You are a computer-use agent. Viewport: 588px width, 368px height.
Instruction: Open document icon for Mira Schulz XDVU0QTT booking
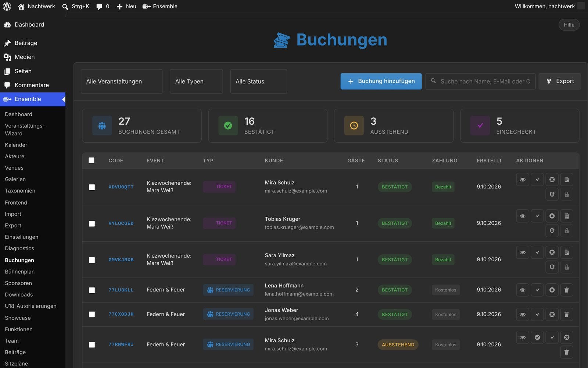pos(567,180)
